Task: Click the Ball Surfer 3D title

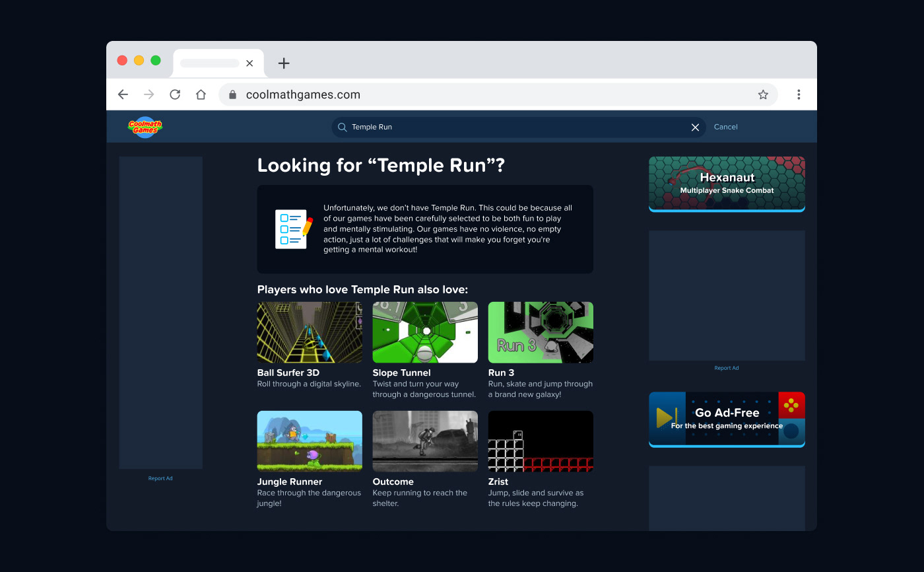Action: 288,373
